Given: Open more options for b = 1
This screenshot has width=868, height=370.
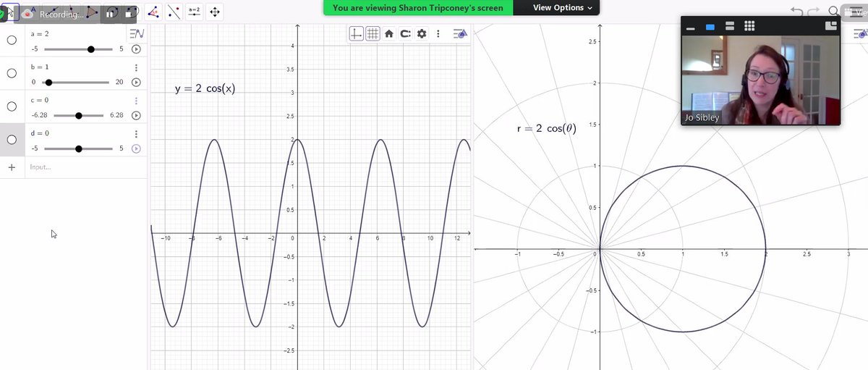Looking at the screenshot, I should click(x=136, y=67).
